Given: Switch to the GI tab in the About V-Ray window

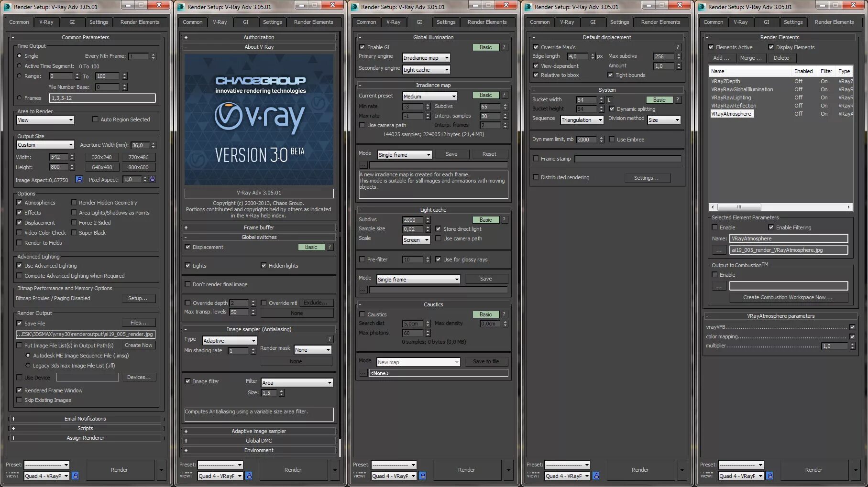Looking at the screenshot, I should click(246, 22).
